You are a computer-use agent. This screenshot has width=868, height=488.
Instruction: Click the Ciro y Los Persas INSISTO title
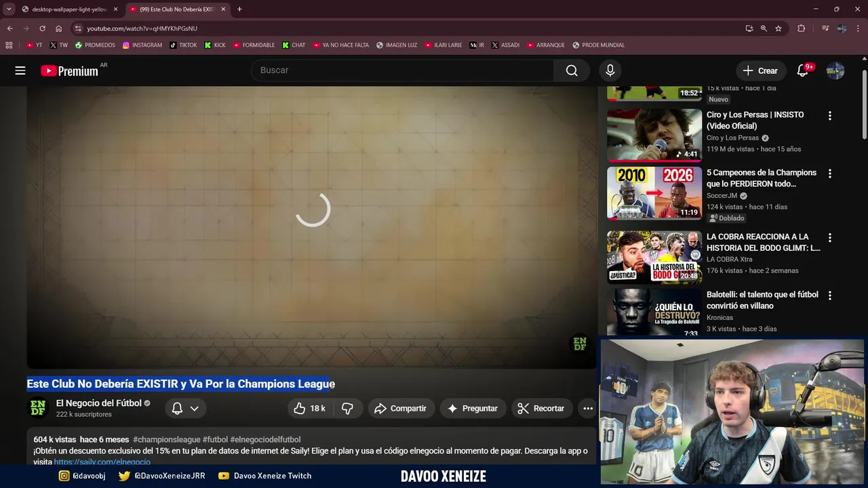click(x=755, y=120)
